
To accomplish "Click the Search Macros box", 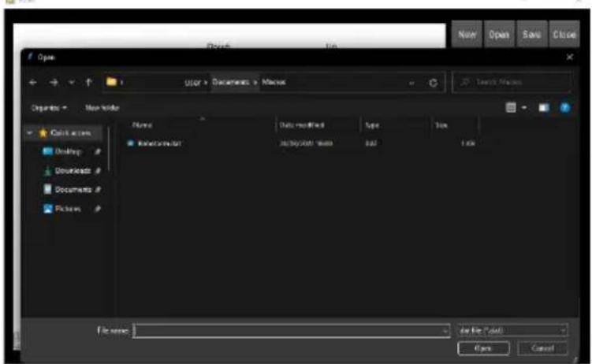I will coord(516,82).
